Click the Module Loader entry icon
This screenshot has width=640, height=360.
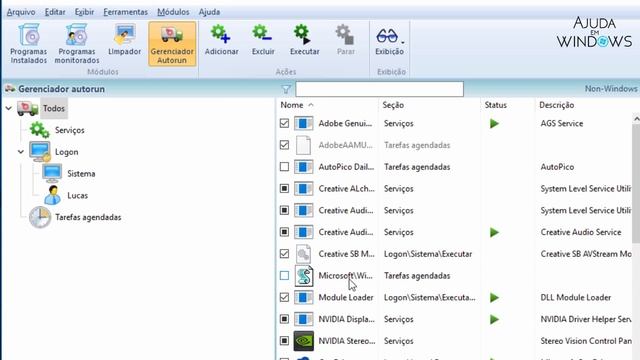(x=304, y=297)
